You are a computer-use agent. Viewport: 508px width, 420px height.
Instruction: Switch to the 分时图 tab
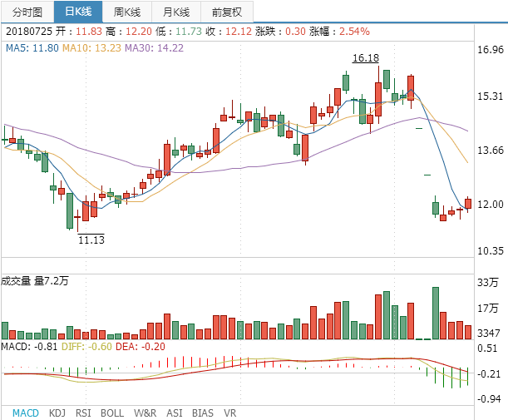click(x=27, y=12)
